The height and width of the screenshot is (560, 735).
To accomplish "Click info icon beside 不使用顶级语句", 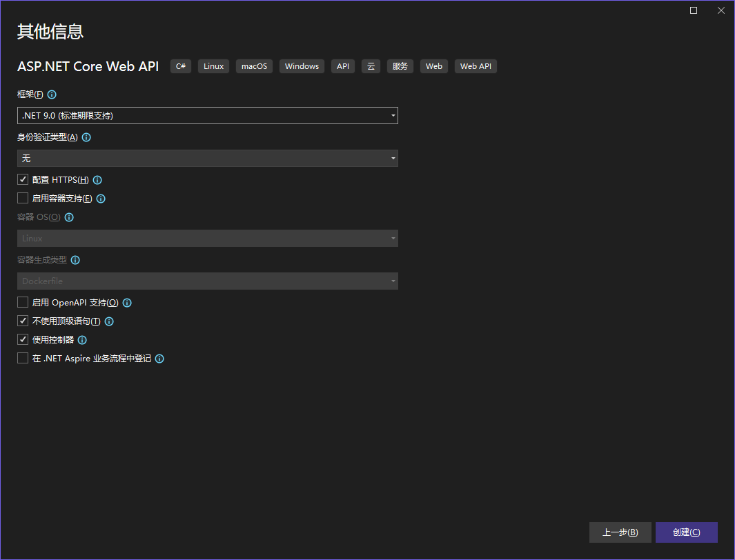I will pyautogui.click(x=109, y=321).
